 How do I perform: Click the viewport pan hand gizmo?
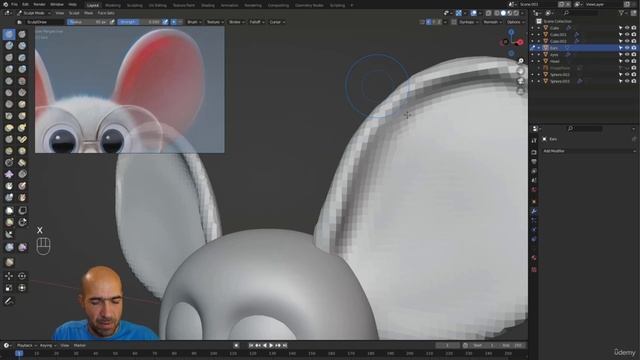coord(521,71)
